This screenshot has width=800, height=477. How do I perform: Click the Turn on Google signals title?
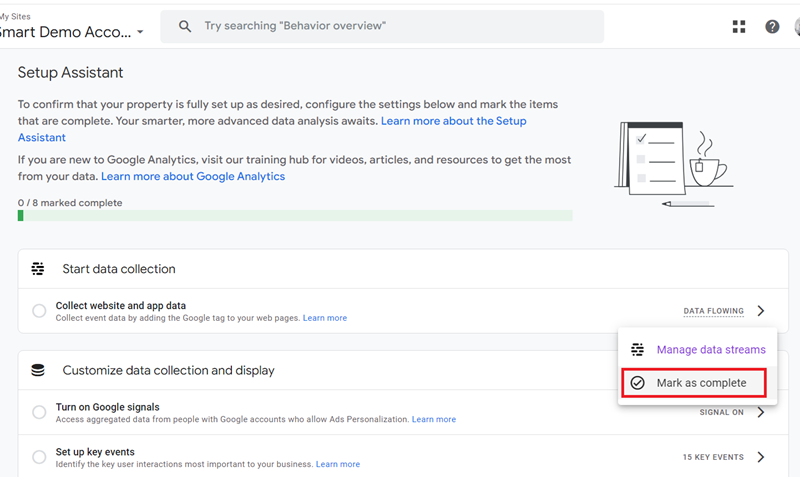(108, 407)
